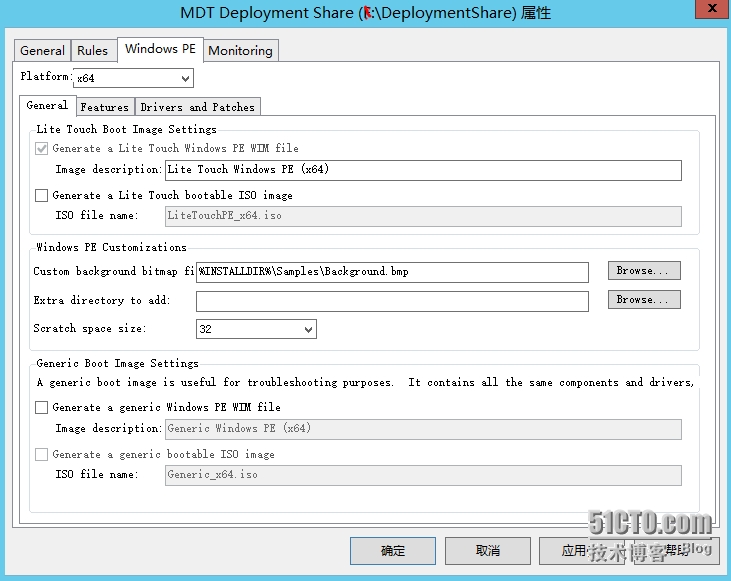
Task: Browse for a custom background bitmap file
Action: (644, 270)
